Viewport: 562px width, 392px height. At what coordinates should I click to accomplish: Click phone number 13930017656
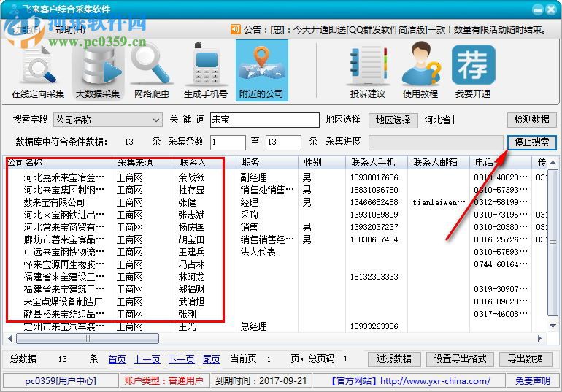tap(374, 177)
